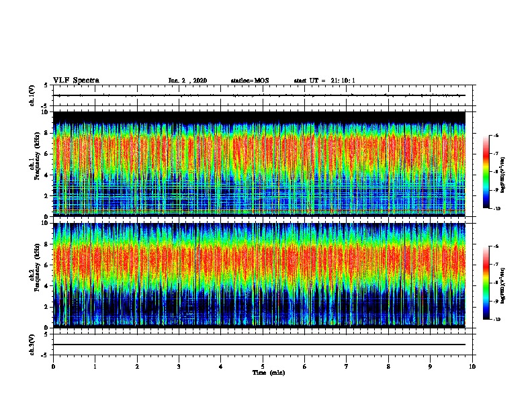Click time axis tick label "5"

coord(263,367)
